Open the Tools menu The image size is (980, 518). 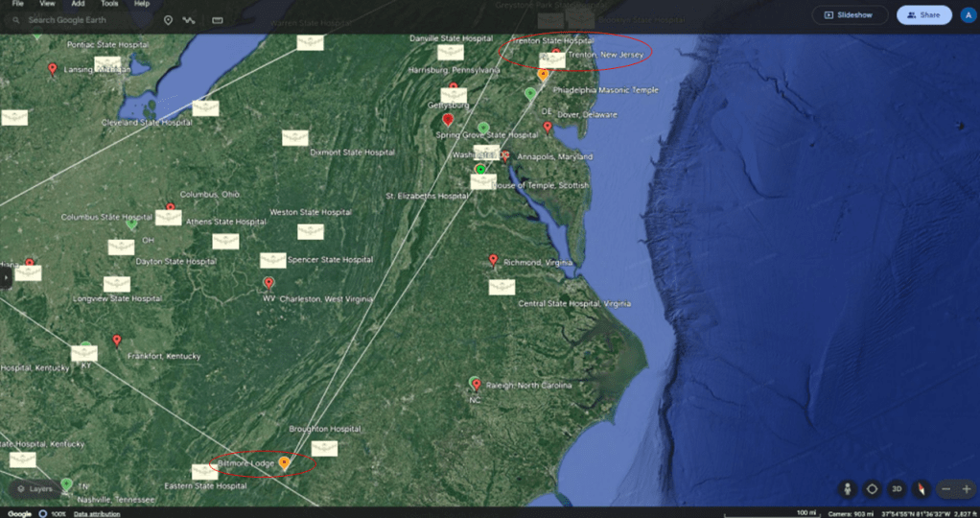click(x=109, y=4)
